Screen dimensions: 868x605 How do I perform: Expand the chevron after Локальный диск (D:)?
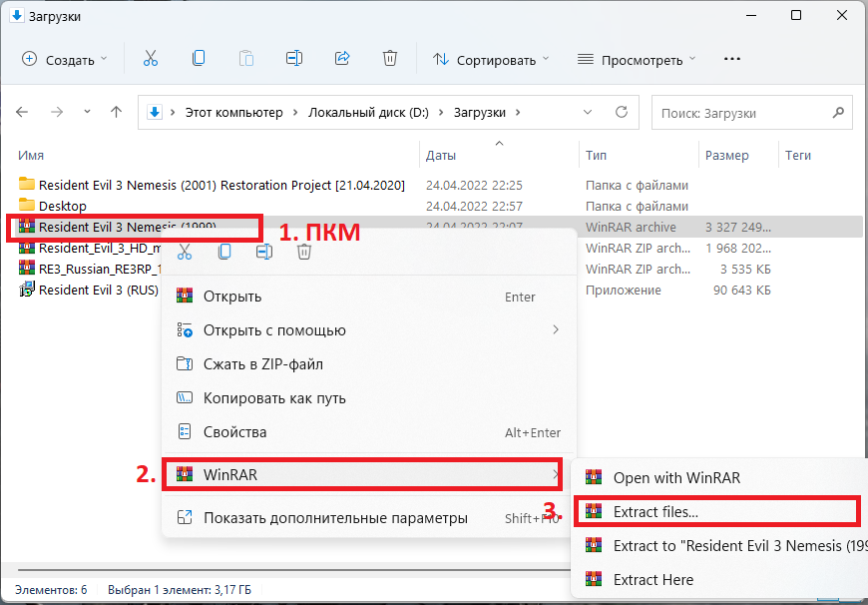point(441,113)
